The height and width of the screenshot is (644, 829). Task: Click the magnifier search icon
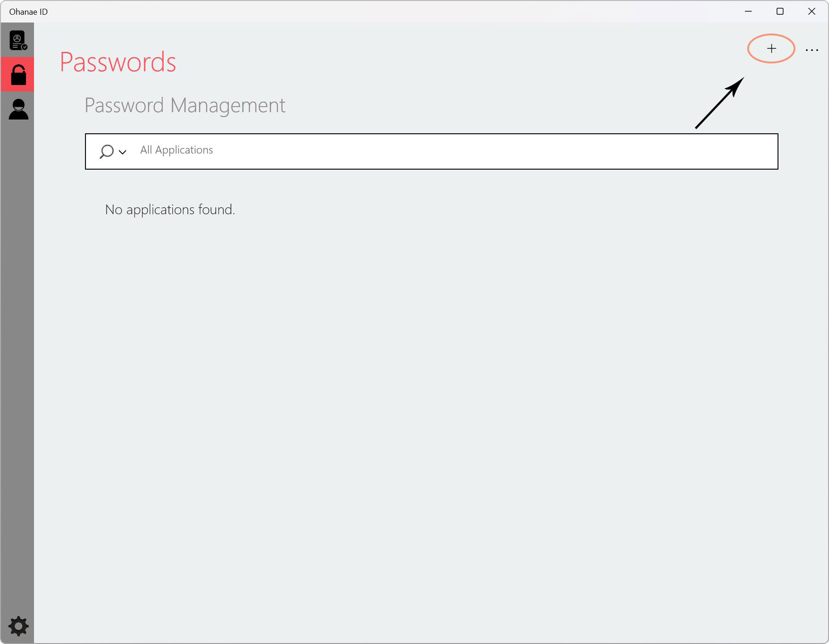pos(107,151)
